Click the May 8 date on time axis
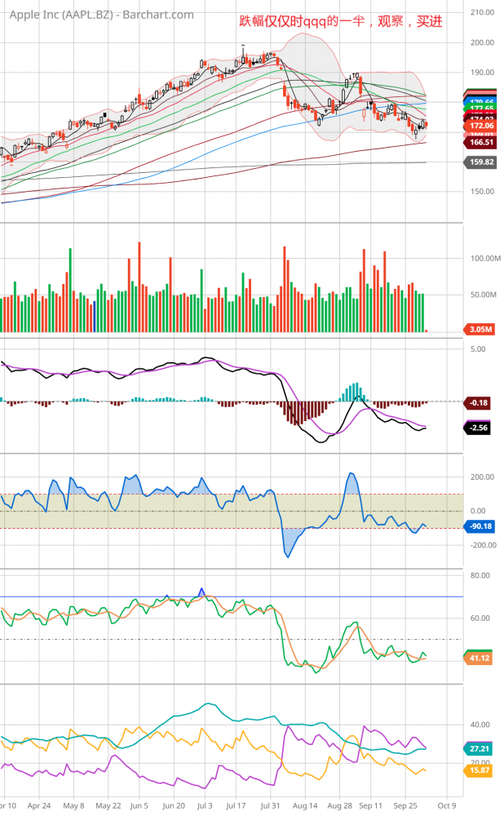This screenshot has width=504, height=816. 73,805
